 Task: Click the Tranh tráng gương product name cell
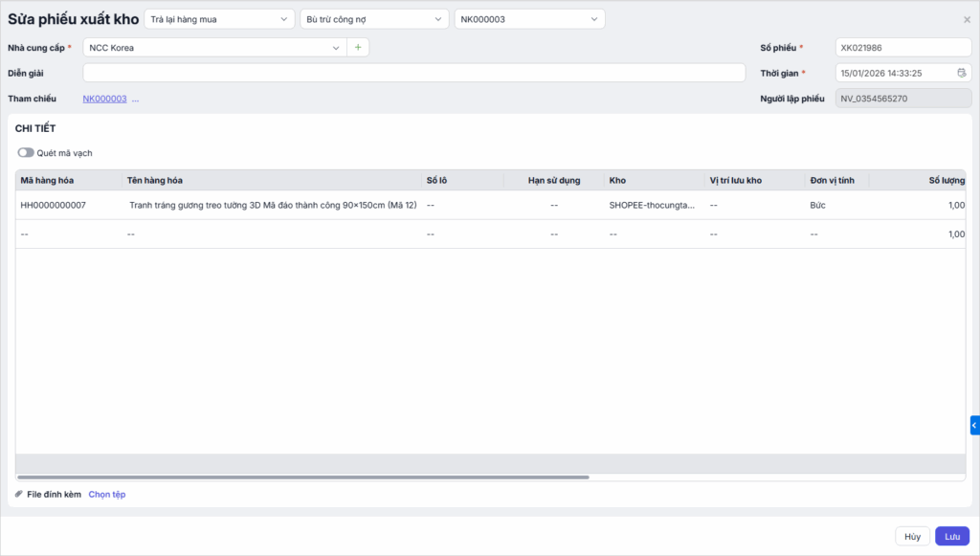[272, 205]
